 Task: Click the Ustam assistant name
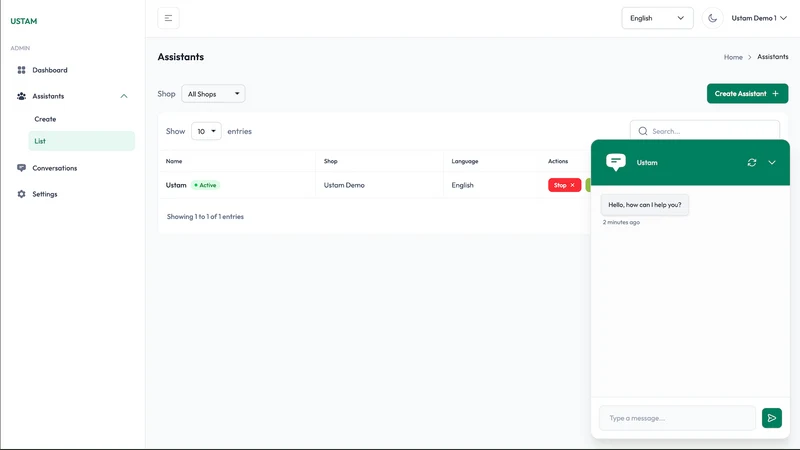point(176,185)
